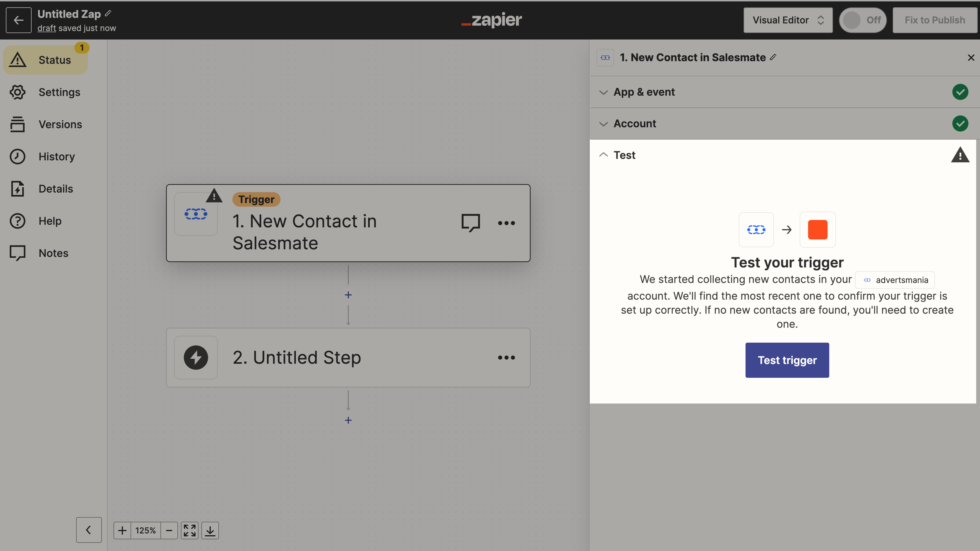This screenshot has height=551, width=980.
Task: Click the Trigger badge label
Action: (256, 199)
